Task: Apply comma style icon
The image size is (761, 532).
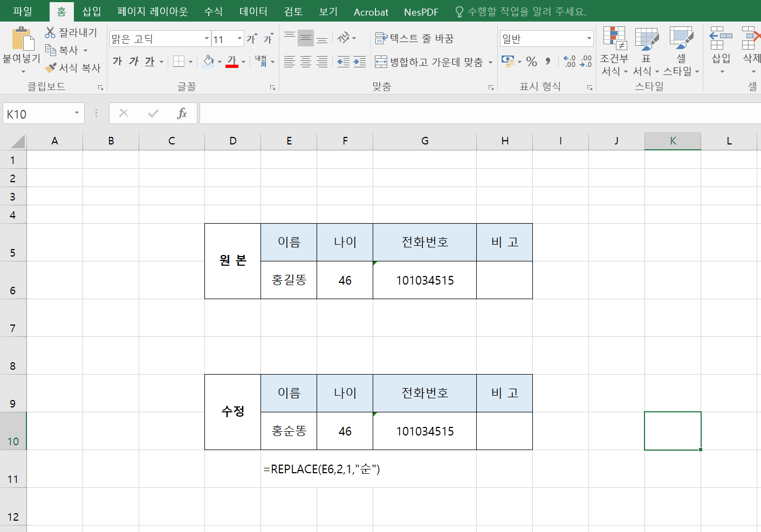Action: tap(548, 61)
